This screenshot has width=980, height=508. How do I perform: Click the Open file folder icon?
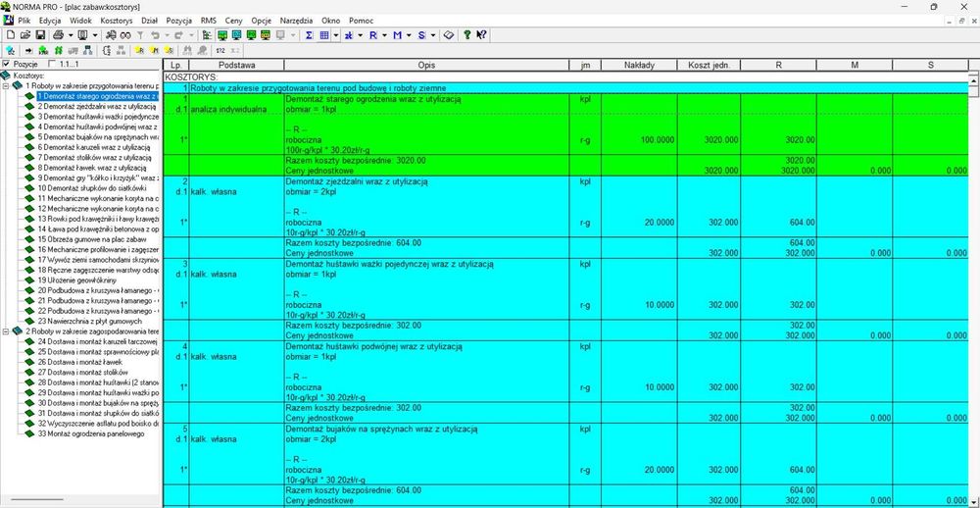[25, 35]
